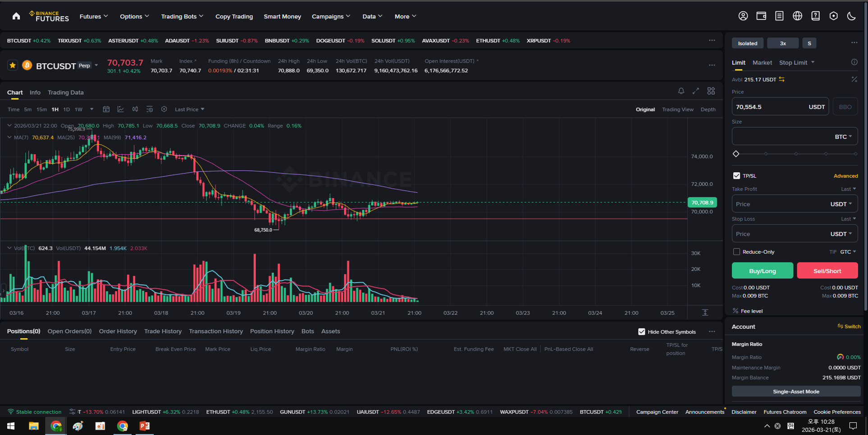The image size is (868, 435).
Task: Click Single-Asset Mode button
Action: [796, 391]
